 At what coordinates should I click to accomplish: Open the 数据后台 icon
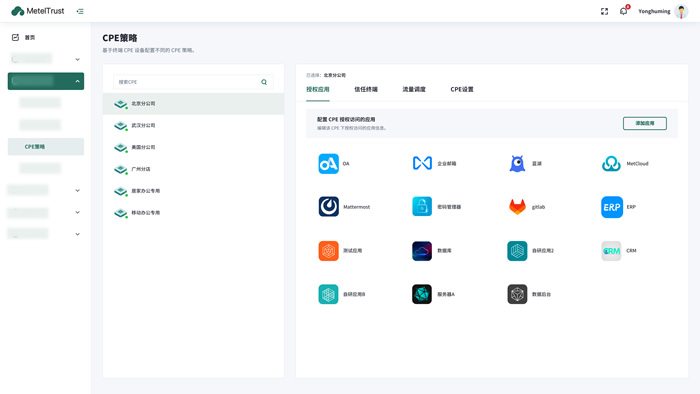[x=517, y=294]
